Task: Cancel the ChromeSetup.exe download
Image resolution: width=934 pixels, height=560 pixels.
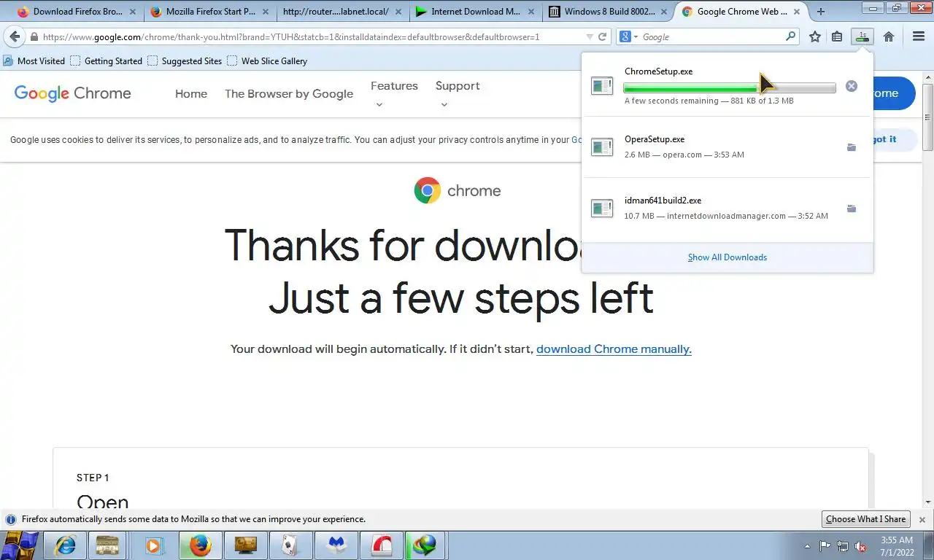Action: [x=852, y=86]
